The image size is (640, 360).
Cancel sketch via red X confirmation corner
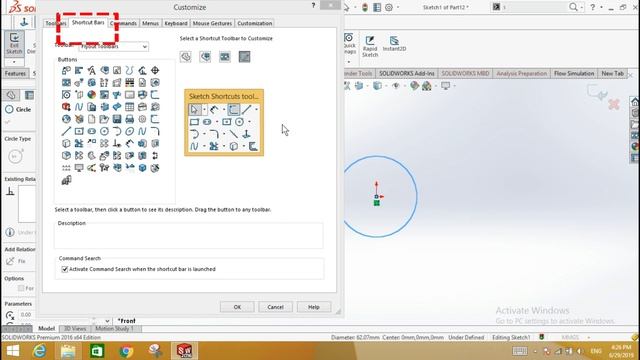[x=613, y=104]
